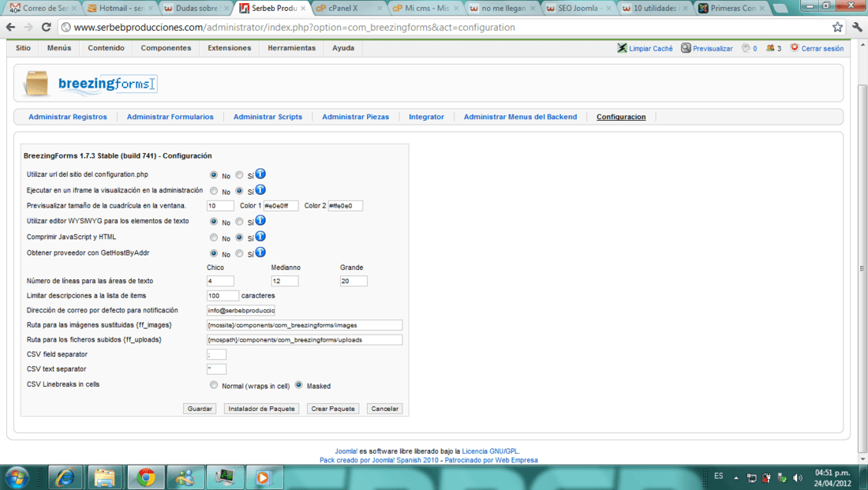The height and width of the screenshot is (490, 868).
Task: Go back with browser back arrow
Action: click(10, 27)
